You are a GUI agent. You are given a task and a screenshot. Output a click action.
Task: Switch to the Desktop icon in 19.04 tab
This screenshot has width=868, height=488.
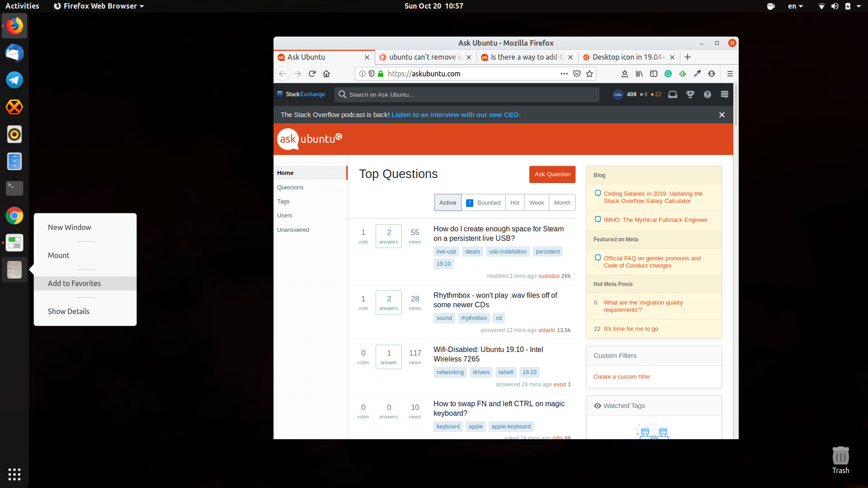628,57
